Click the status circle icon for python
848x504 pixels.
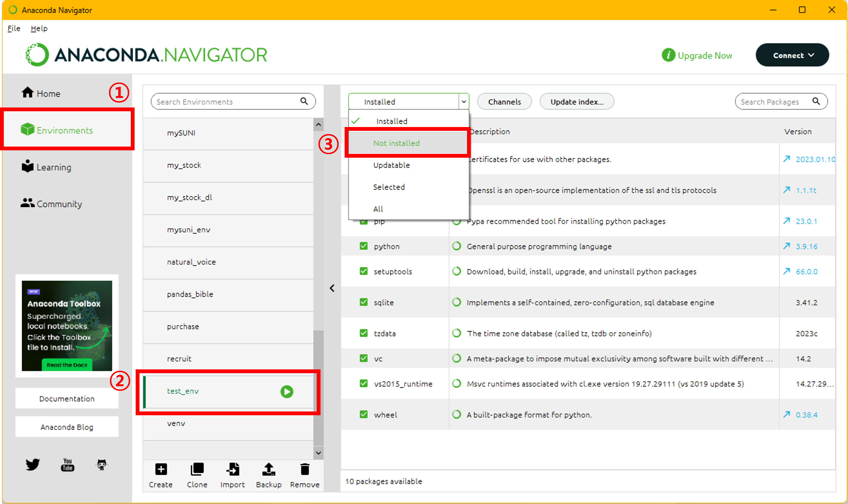457,246
